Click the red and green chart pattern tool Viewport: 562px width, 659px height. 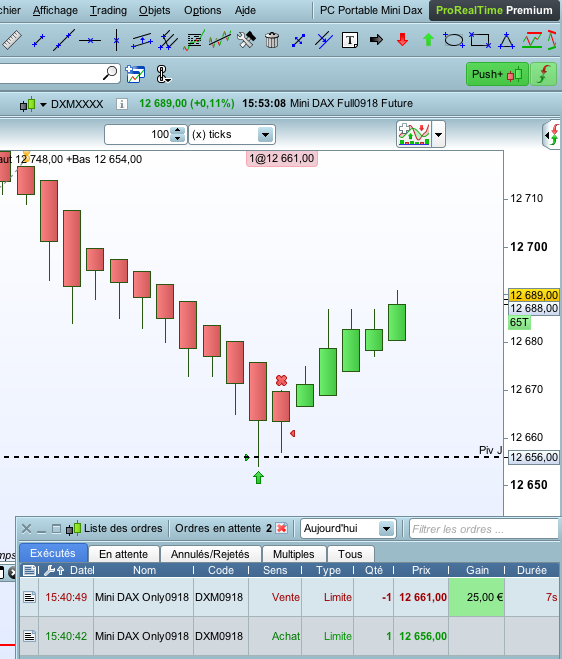pos(532,40)
